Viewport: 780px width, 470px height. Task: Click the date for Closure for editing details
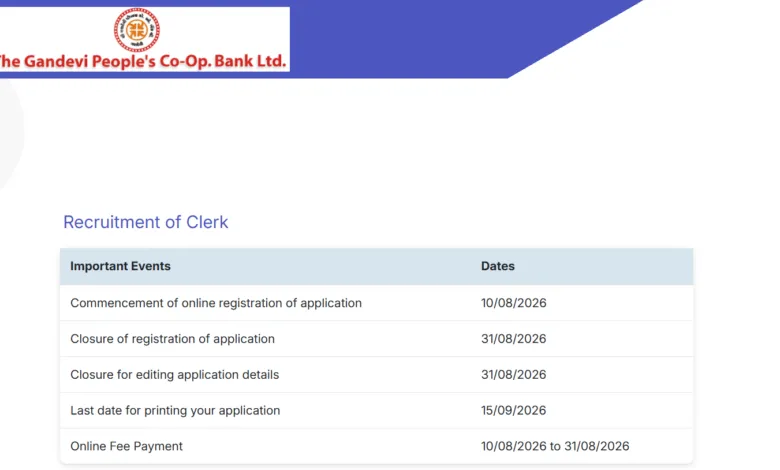(513, 375)
